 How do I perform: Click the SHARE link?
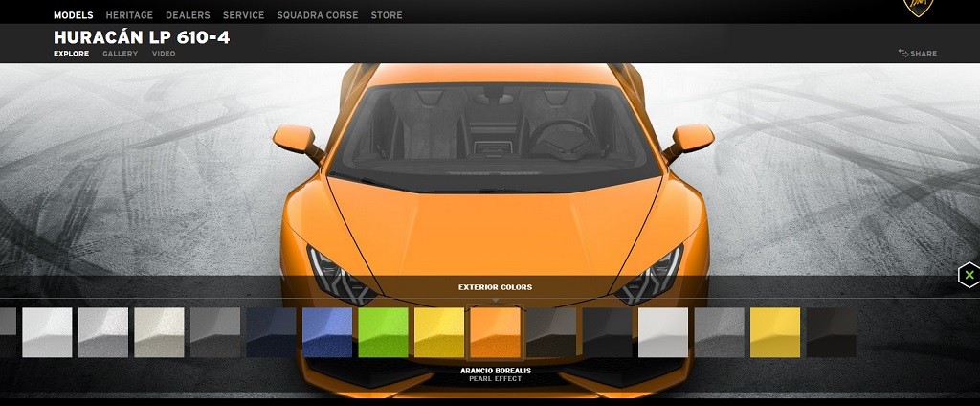point(918,54)
